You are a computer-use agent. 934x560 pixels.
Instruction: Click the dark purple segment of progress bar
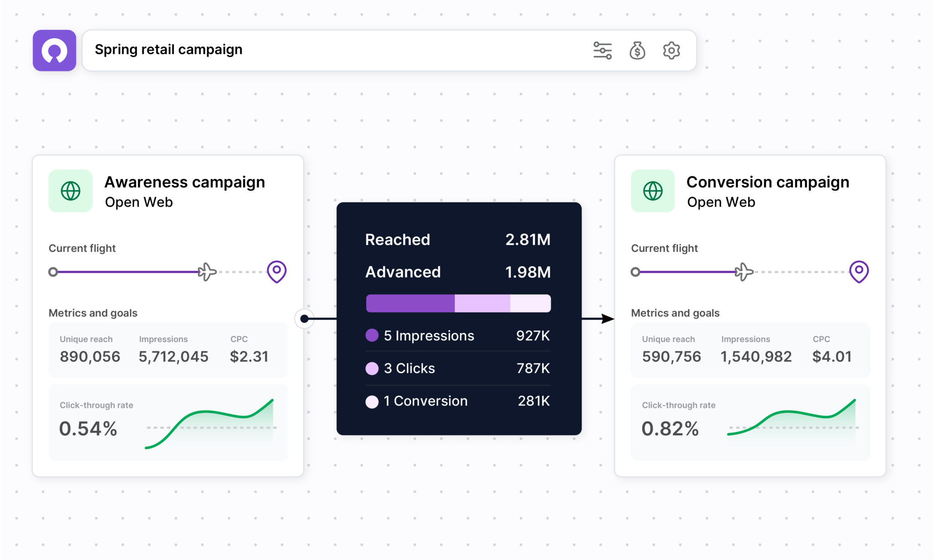410,303
